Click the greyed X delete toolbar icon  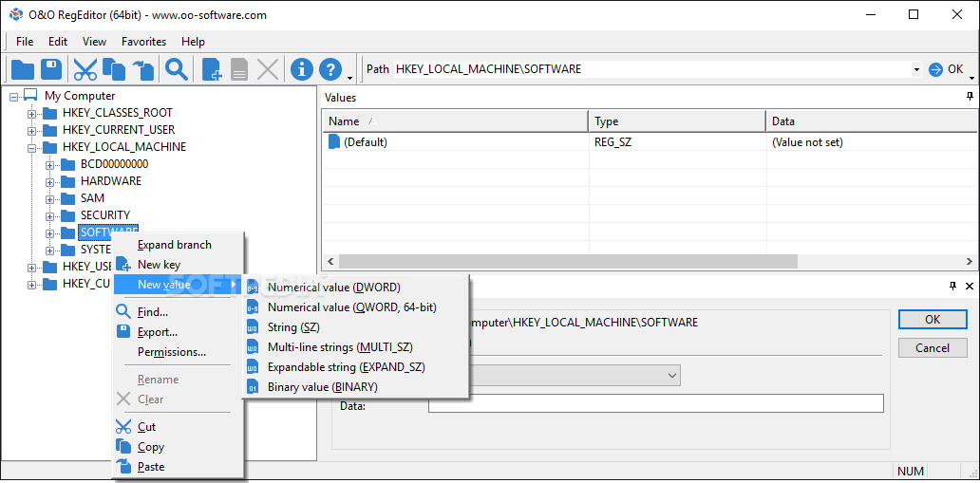tap(268, 69)
